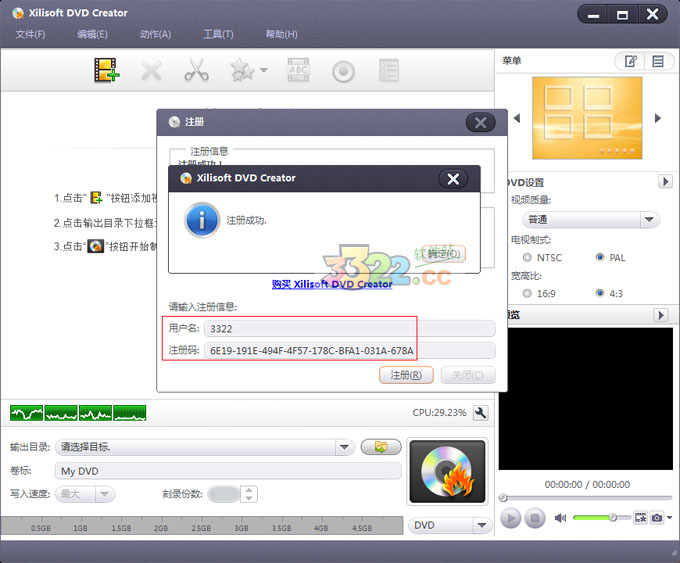The image size is (680, 563).
Task: Mute the preview speaker icon
Action: click(560, 518)
